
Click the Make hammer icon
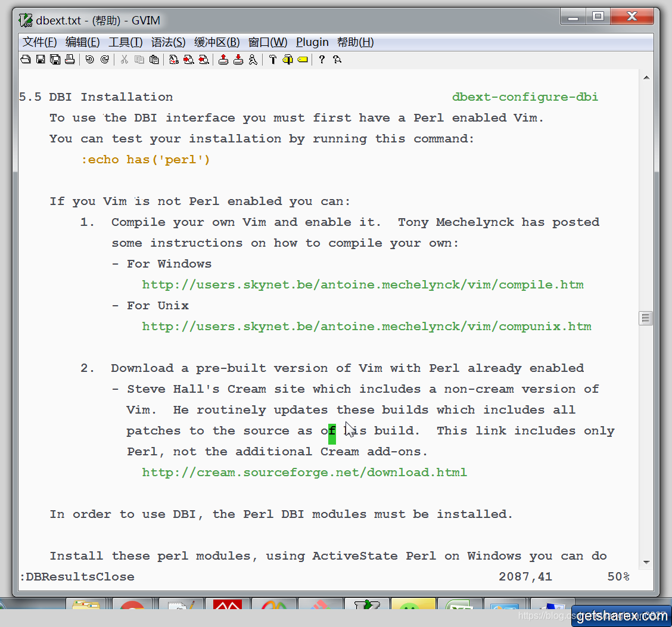273,60
